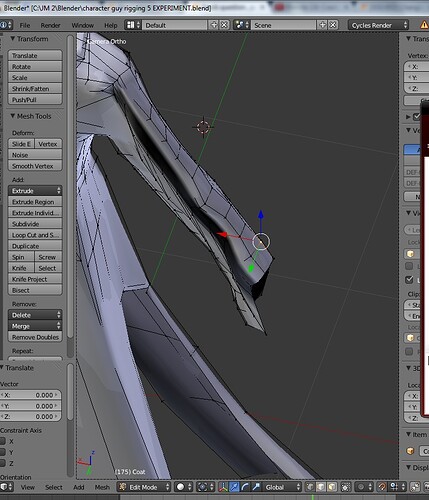Click the Shrink/Fatten button
429x500 pixels.
tap(35, 89)
